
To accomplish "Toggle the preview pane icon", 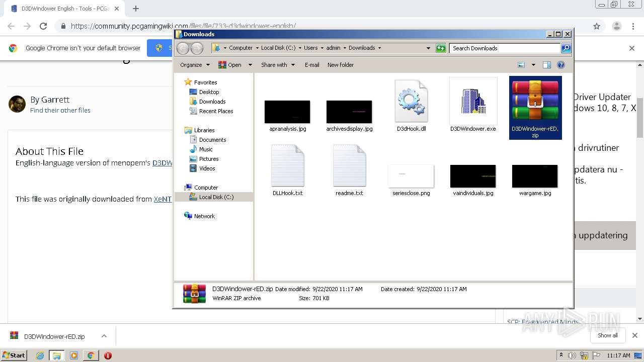I will click(x=547, y=65).
